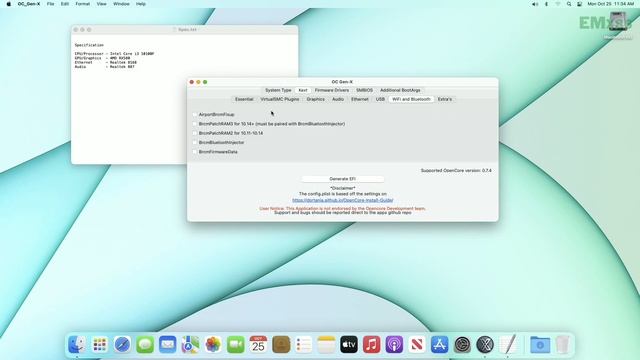Launch Apple TV from the dock
This screenshot has width=640, height=360.
coord(349,345)
